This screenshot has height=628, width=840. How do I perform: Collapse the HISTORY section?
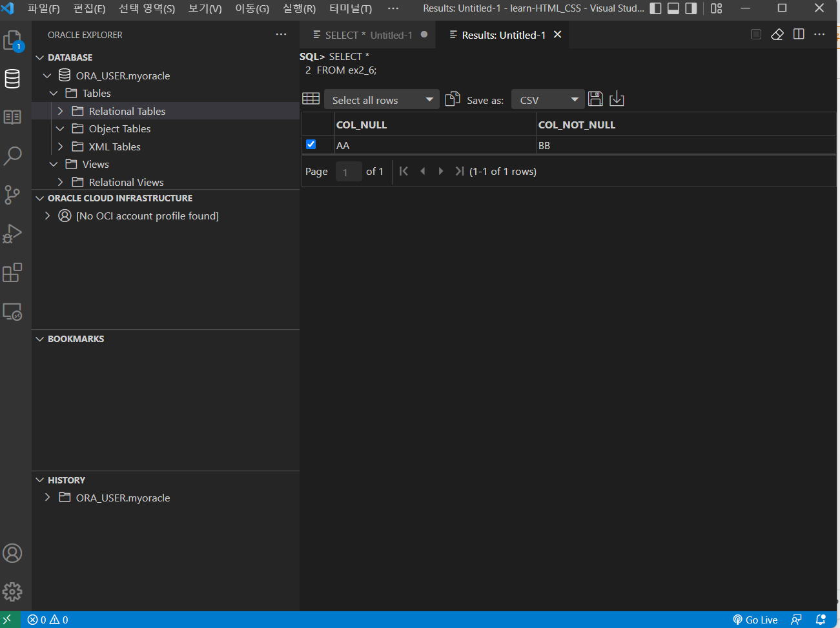point(40,480)
